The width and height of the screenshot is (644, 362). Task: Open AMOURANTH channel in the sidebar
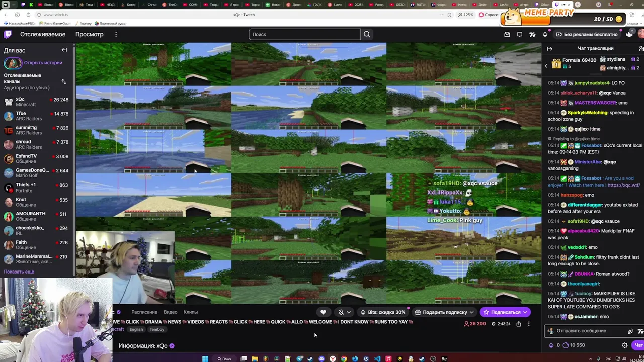pos(36,216)
